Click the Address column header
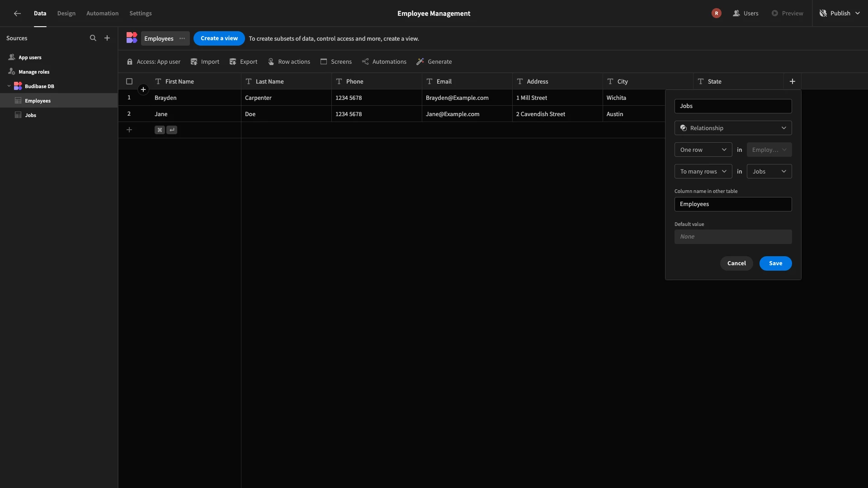Image resolution: width=868 pixels, height=488 pixels. [x=557, y=81]
